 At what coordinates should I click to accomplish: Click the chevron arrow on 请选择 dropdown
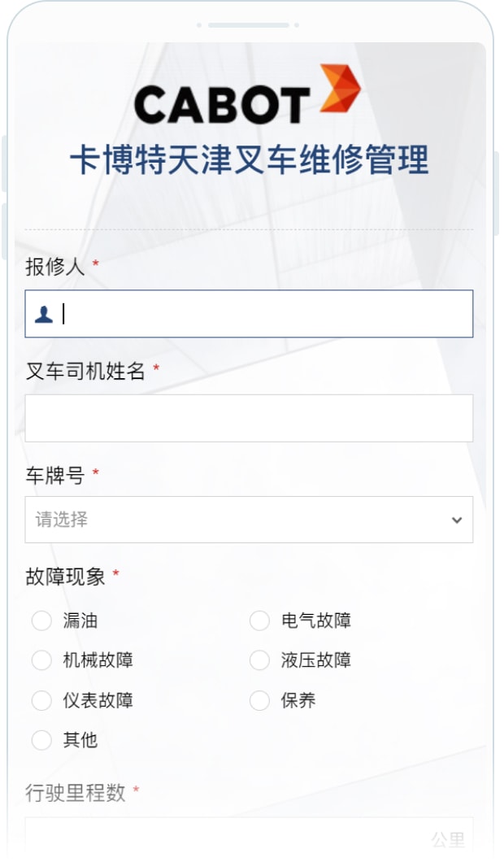[457, 520]
